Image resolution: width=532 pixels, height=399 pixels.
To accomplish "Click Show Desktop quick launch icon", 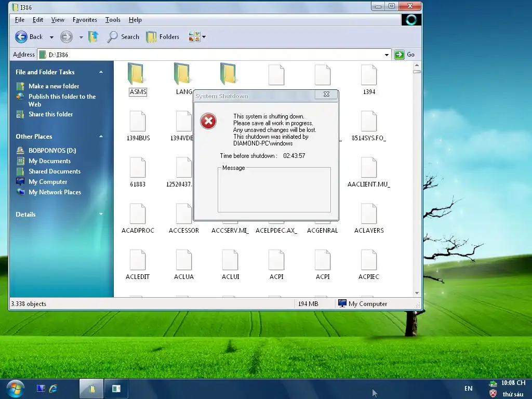I will pos(41,389).
